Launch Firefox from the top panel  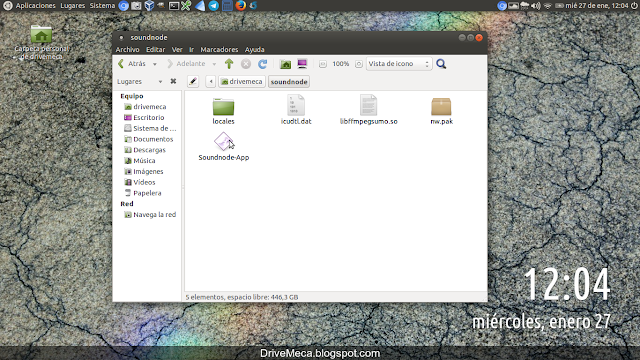tap(240, 6)
